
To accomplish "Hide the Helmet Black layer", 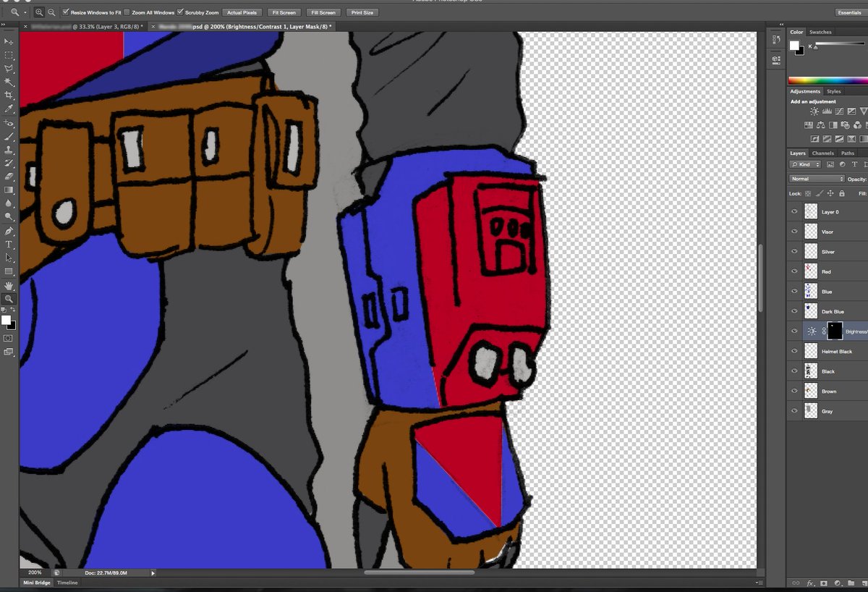I will pyautogui.click(x=794, y=351).
